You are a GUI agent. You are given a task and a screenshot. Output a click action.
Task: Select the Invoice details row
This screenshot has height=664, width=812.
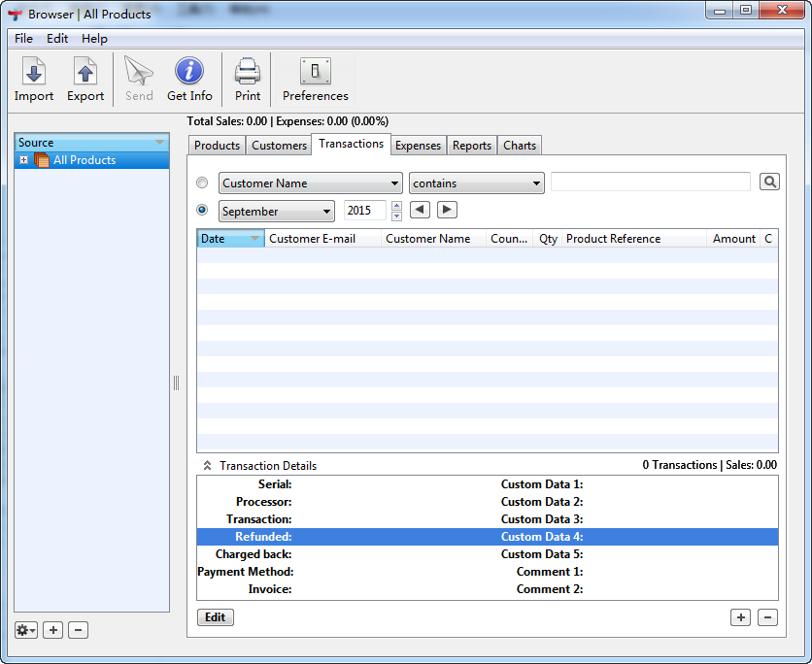[x=488, y=589]
